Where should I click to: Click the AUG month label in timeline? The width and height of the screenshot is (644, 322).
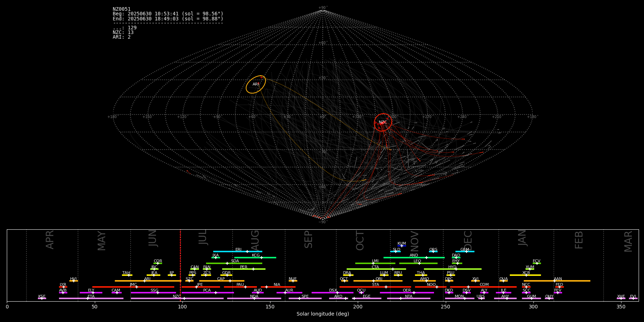[x=255, y=240]
